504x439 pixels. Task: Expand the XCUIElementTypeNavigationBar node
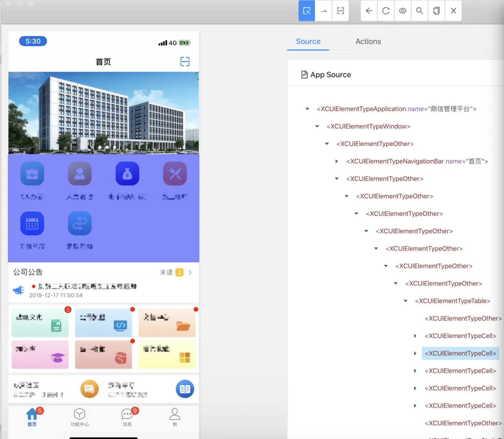337,161
